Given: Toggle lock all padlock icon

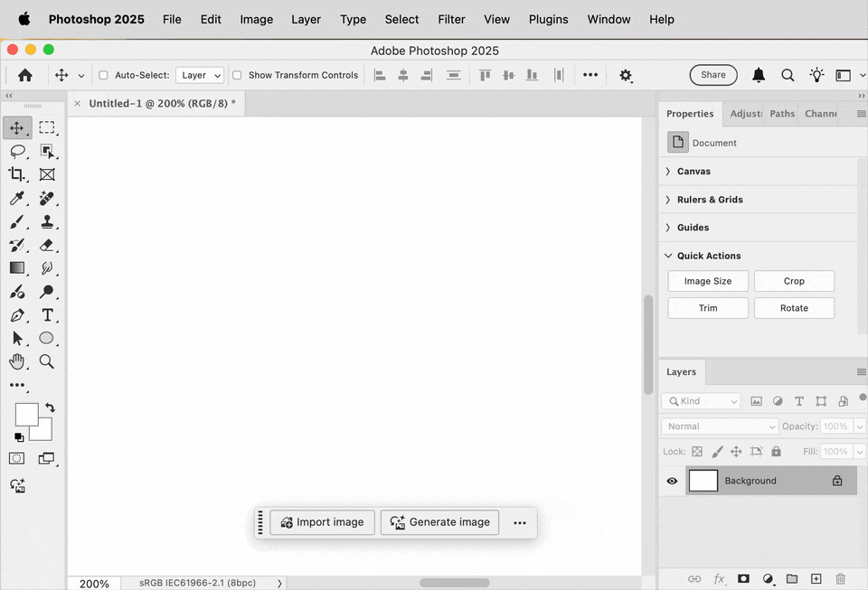Looking at the screenshot, I should click(776, 452).
